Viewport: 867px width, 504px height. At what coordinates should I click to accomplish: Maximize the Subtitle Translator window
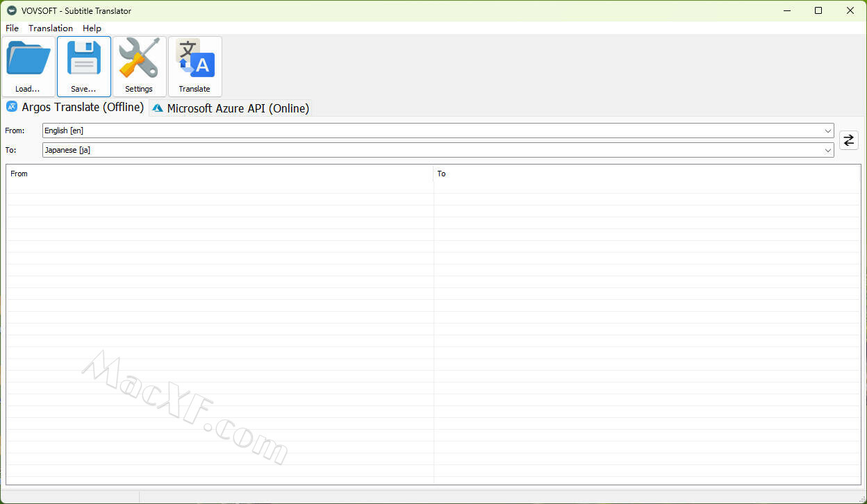coord(818,10)
